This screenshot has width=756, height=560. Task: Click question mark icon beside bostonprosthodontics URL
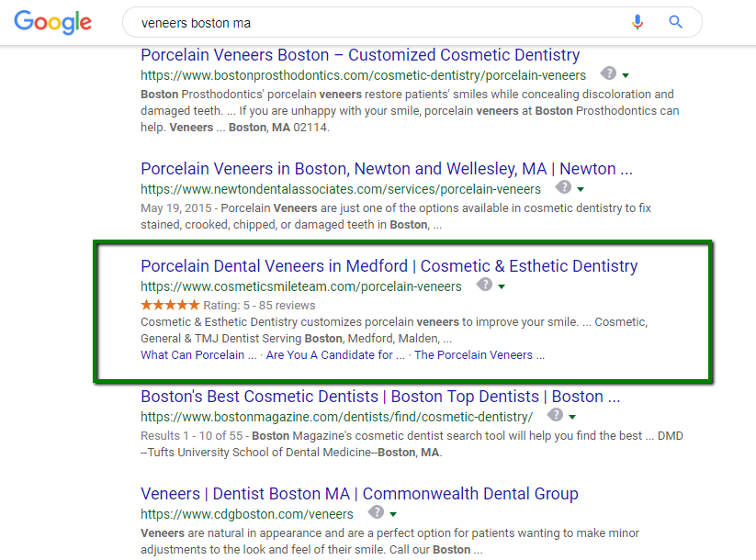[608, 73]
